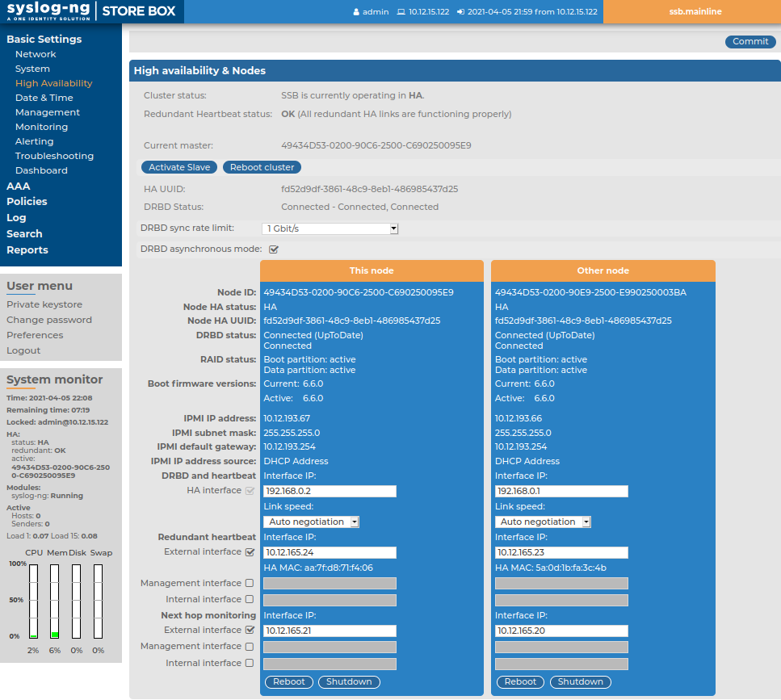The image size is (781, 700).
Task: Click the Disk usage gauge
Action: pyautogui.click(x=77, y=601)
